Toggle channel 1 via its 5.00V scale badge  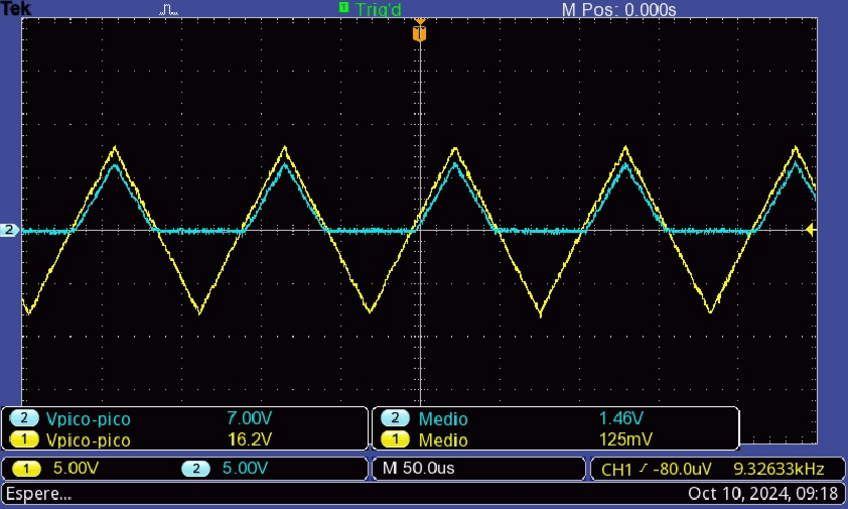(x=24, y=468)
